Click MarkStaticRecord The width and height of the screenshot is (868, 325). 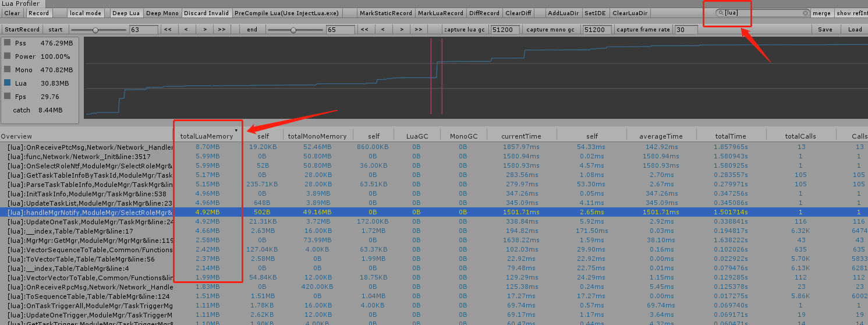[385, 13]
